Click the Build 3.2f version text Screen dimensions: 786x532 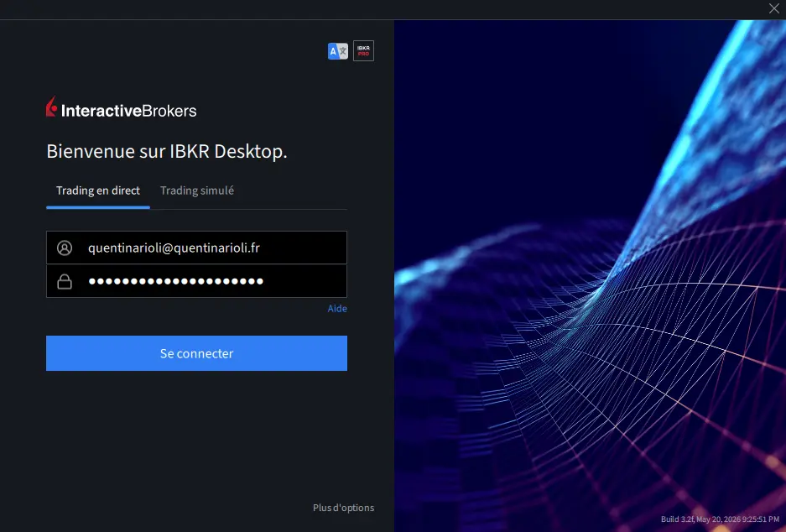(720, 519)
